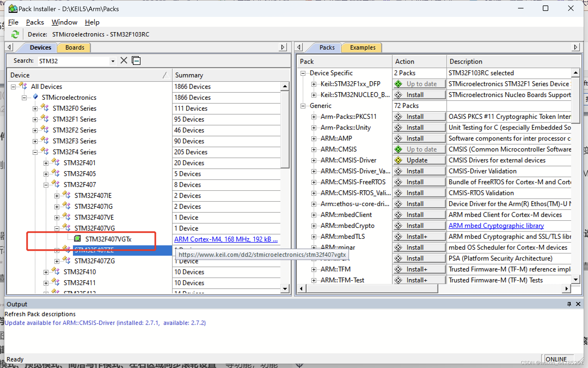Clear the search field with X icon

click(124, 61)
